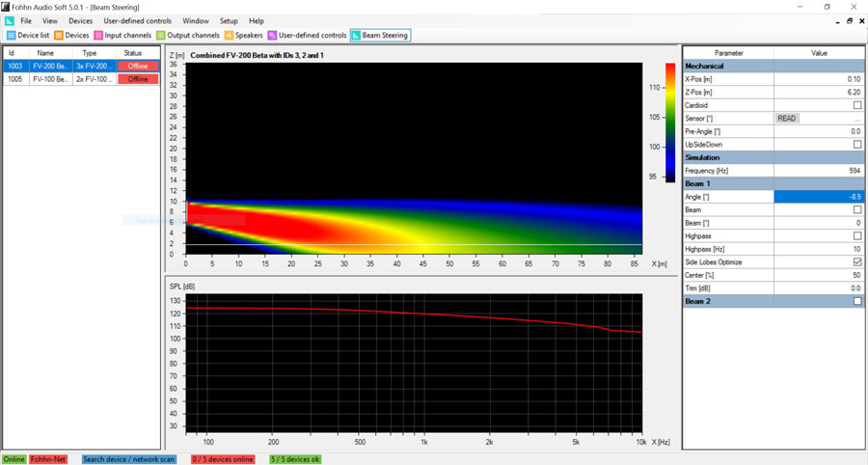Click the Beam 1 section header

773,184
